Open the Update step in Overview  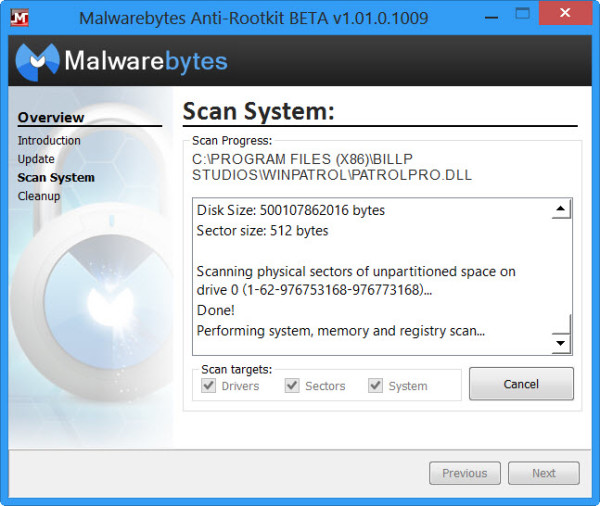[x=36, y=159]
